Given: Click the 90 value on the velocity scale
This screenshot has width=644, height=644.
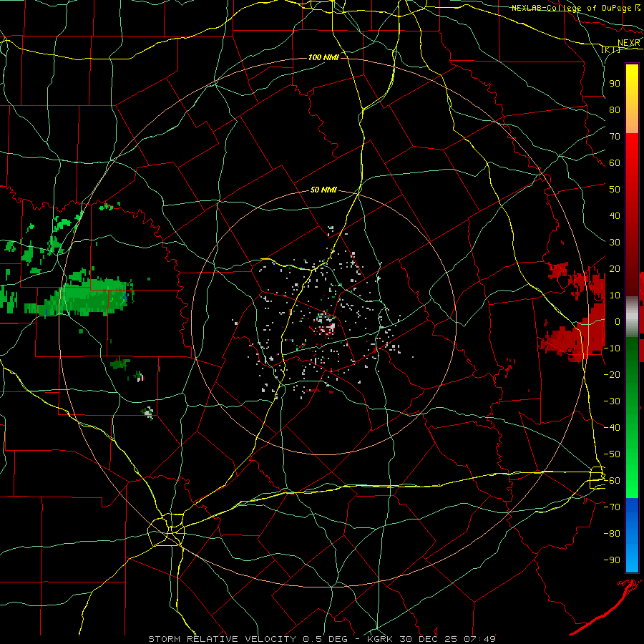Looking at the screenshot, I should pyautogui.click(x=615, y=84).
